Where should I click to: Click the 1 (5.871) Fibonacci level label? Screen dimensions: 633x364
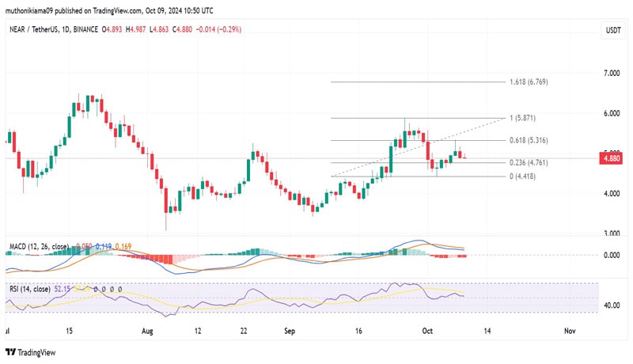coord(522,118)
